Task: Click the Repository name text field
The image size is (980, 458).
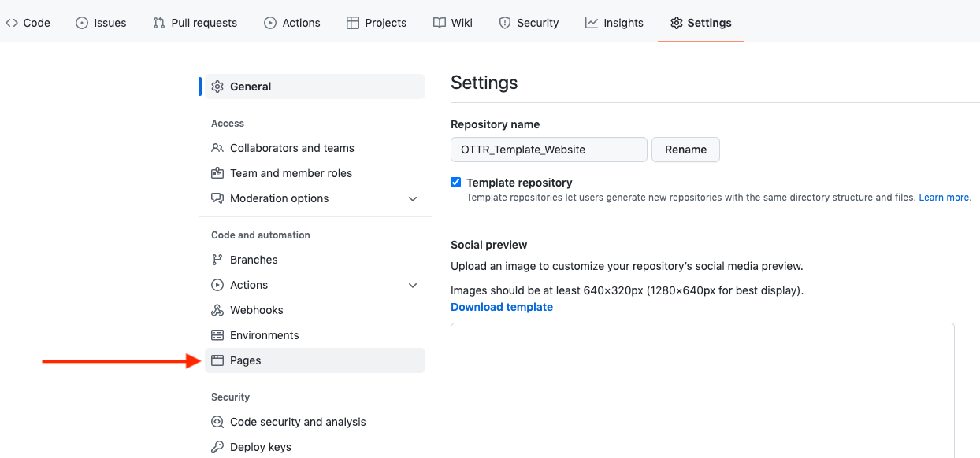Action: 548,150
